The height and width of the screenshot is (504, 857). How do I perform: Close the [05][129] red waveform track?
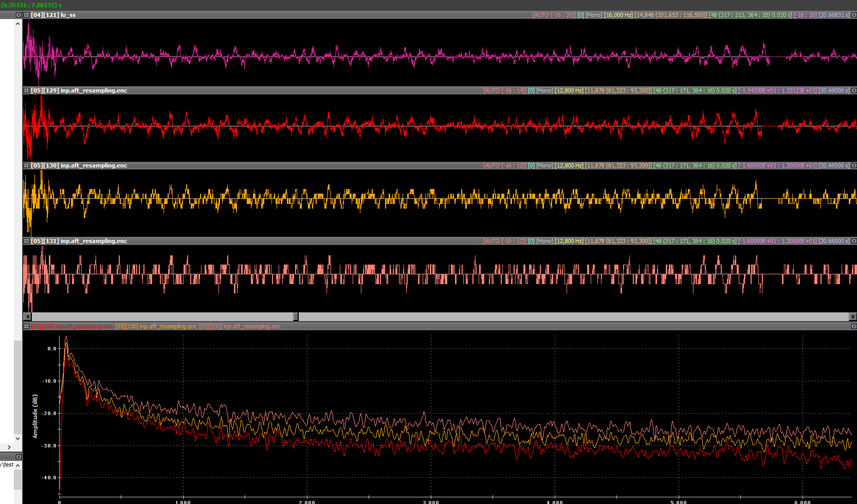[x=854, y=90]
